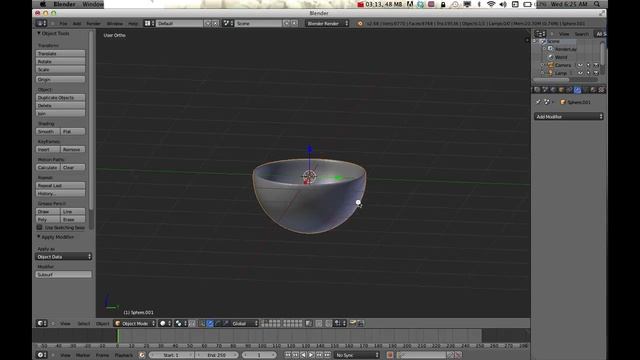Viewport: 640px width, 360px height.
Task: Open the Help menu
Action: (x=133, y=24)
